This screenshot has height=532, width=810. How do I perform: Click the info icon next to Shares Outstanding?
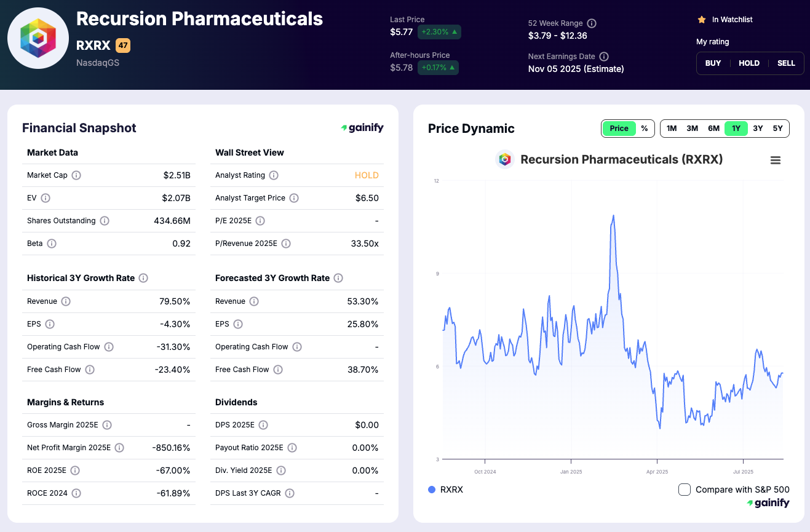point(105,221)
